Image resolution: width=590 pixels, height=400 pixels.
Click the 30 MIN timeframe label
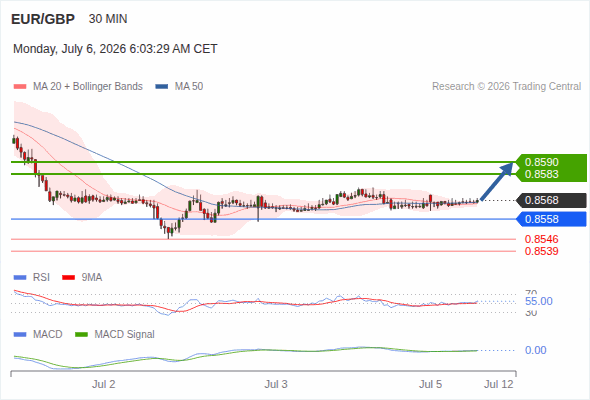[x=108, y=19]
